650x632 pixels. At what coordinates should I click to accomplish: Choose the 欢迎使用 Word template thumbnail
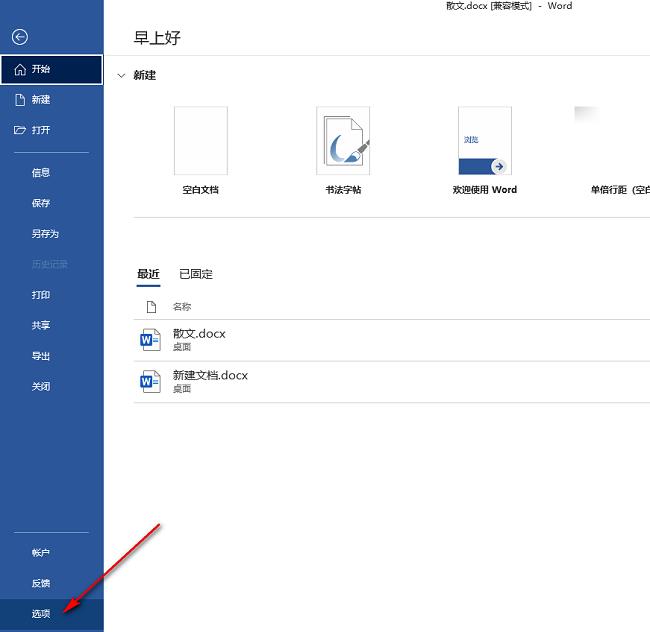coord(485,141)
